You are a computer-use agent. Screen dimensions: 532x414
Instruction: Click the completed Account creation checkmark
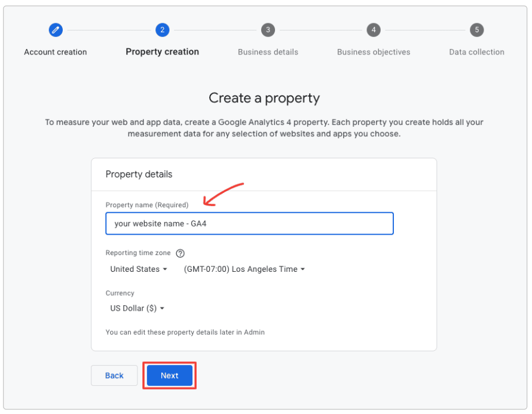tap(56, 30)
